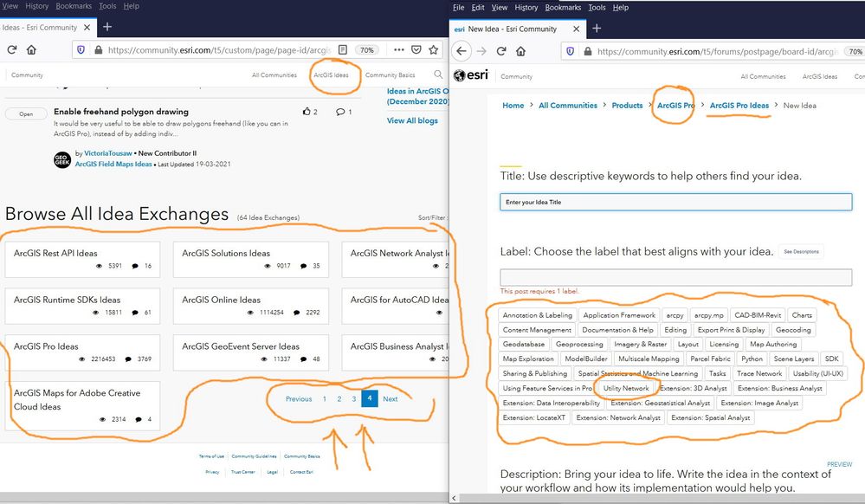Save the page to Pocket in left window
This screenshot has height=504, width=865.
click(x=416, y=49)
